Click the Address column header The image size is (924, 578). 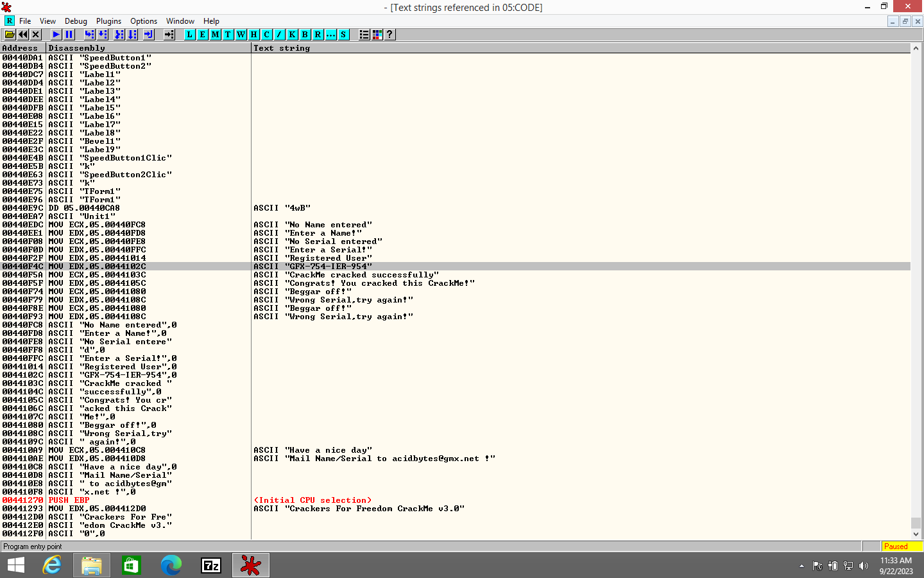23,48
